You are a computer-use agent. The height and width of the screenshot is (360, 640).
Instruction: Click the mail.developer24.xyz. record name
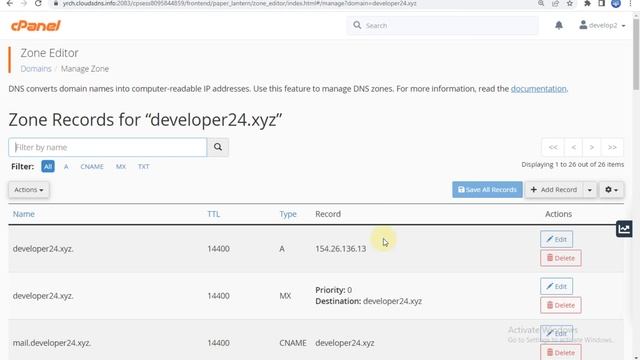[x=52, y=343]
